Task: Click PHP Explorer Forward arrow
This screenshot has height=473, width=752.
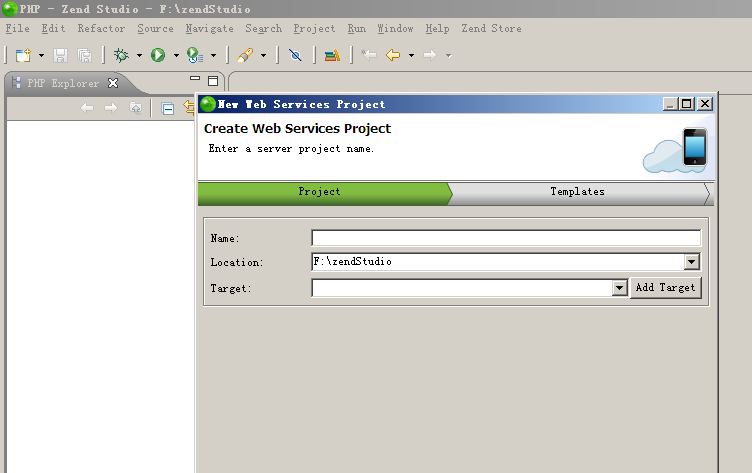Action: pyautogui.click(x=111, y=108)
